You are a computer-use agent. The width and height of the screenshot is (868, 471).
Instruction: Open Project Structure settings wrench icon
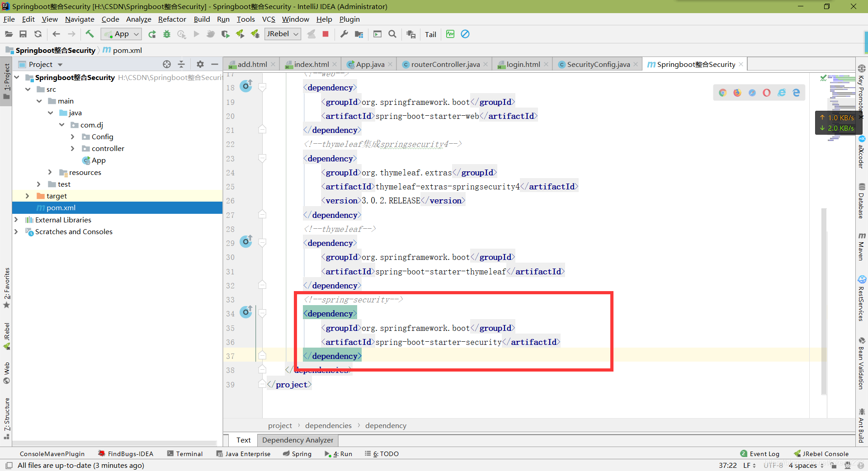(x=344, y=34)
